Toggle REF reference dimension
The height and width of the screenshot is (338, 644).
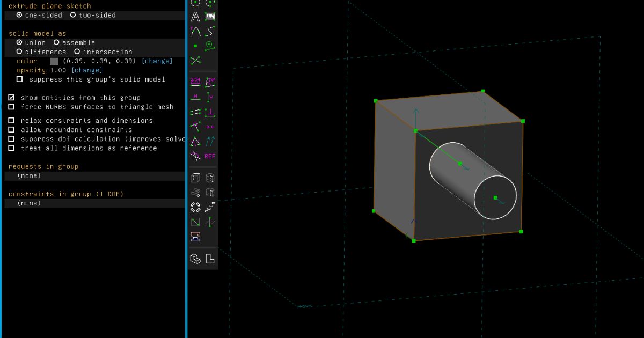click(x=210, y=156)
